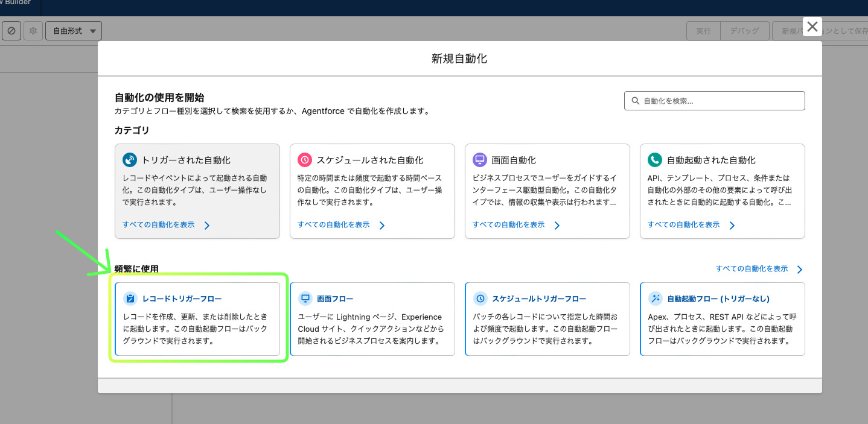Focus the 自動化を検索 search field
Screen dimensions: 868x424
click(x=715, y=101)
